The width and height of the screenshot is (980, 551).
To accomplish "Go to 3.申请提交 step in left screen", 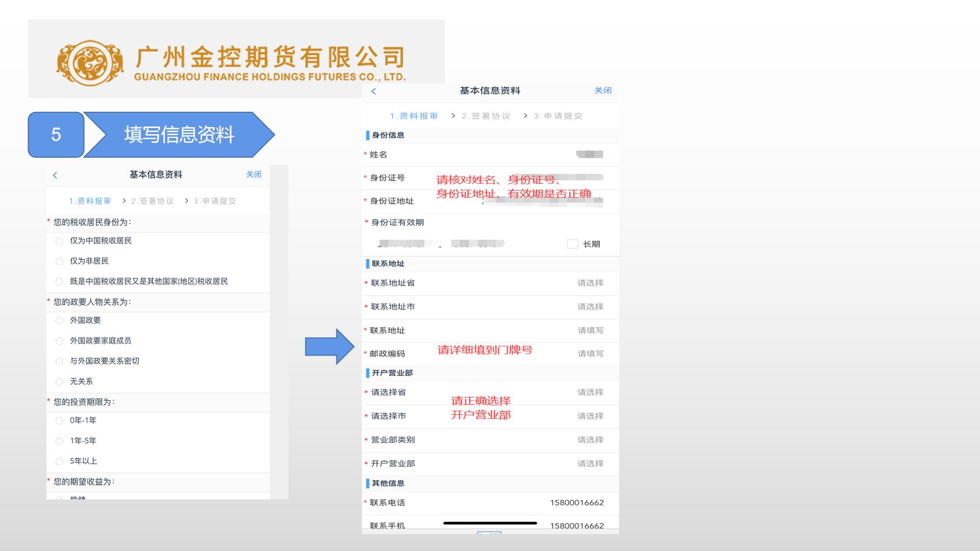I will click(215, 201).
